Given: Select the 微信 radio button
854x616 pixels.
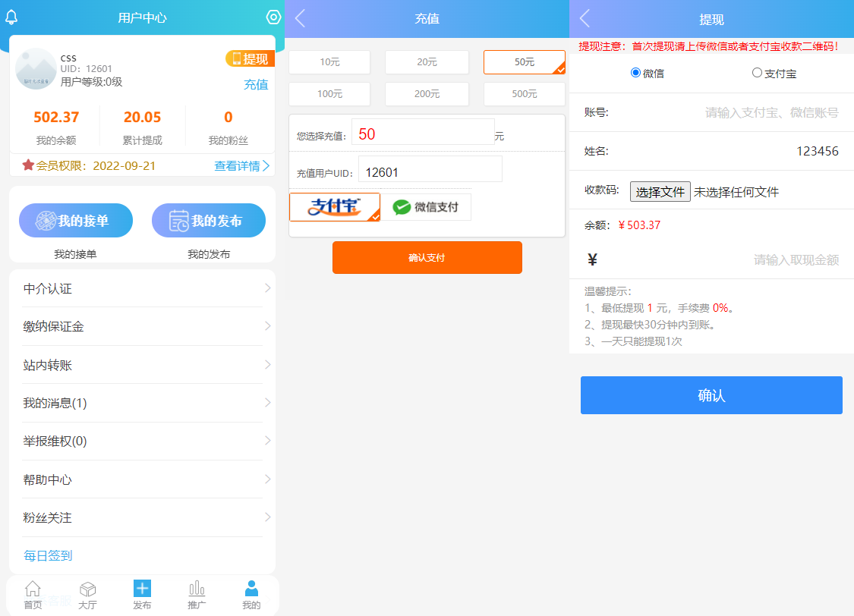Looking at the screenshot, I should (x=635, y=73).
